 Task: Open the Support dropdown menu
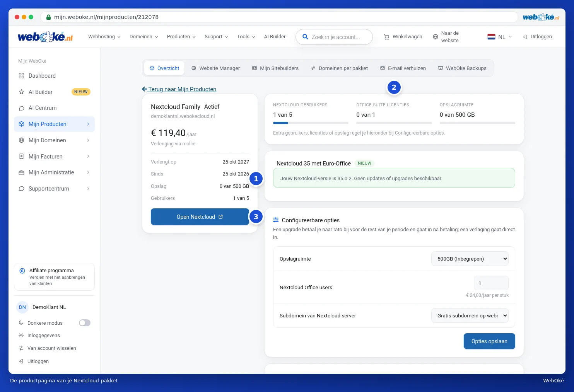(216, 37)
